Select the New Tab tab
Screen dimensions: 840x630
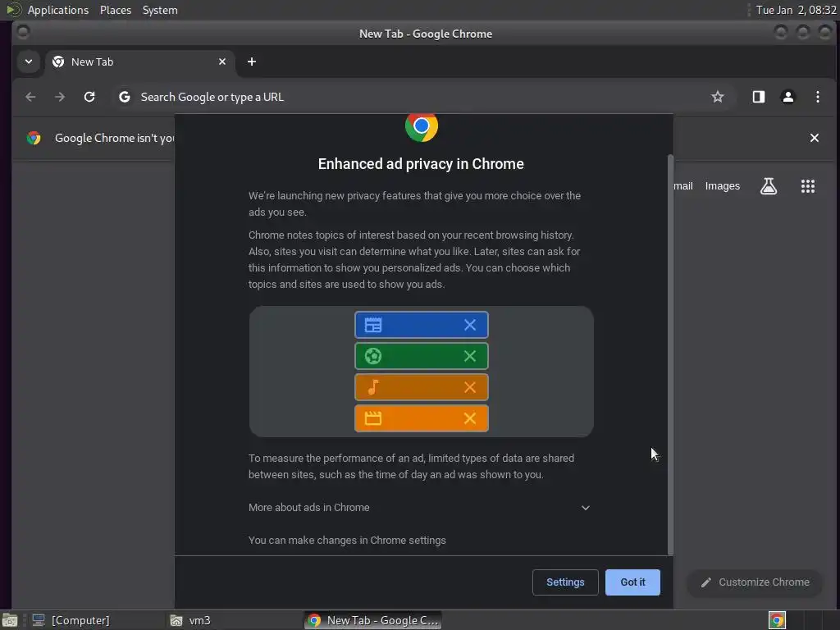coord(139,62)
